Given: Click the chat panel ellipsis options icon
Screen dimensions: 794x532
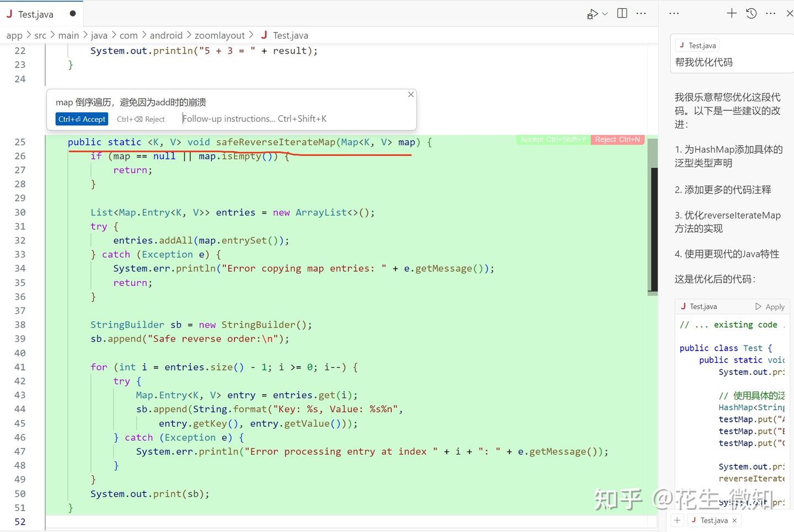Looking at the screenshot, I should [x=770, y=13].
